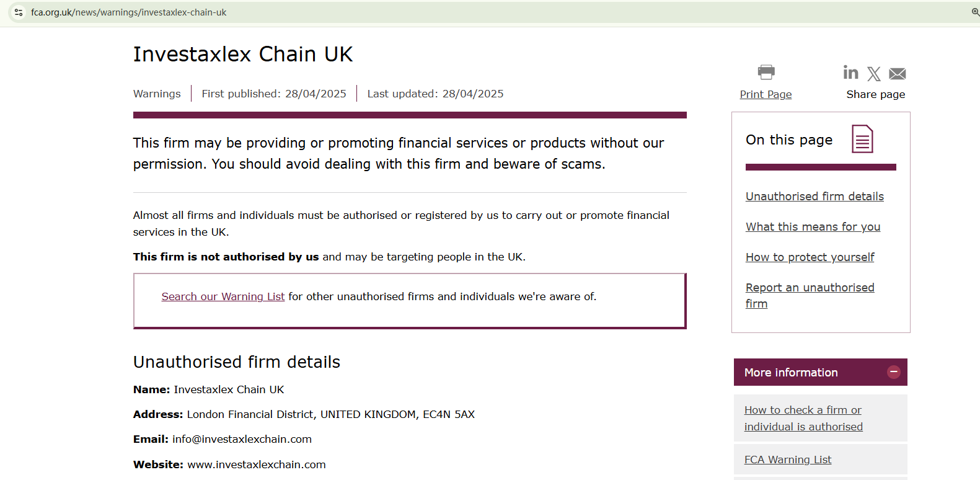980x480 pixels.
Task: Open the Print Page link
Action: pyautogui.click(x=766, y=94)
